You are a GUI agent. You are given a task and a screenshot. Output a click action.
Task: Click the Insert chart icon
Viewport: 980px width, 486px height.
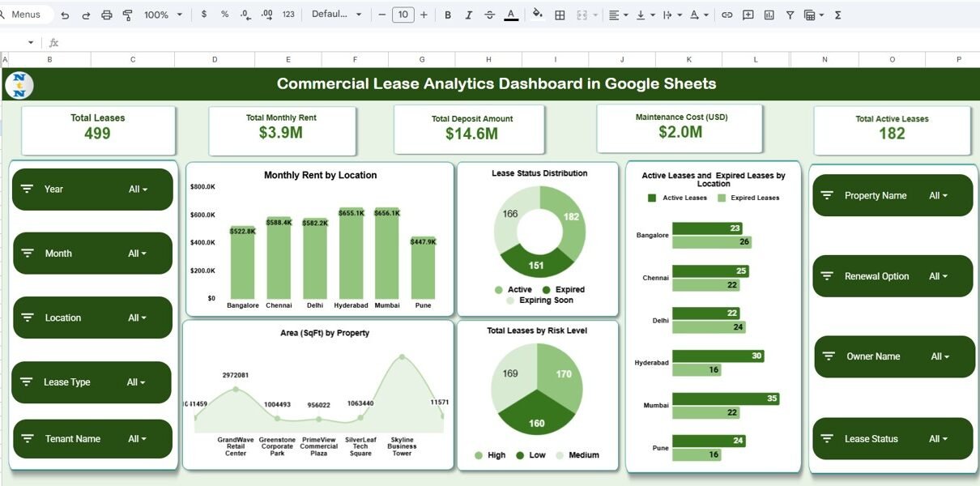tap(769, 15)
